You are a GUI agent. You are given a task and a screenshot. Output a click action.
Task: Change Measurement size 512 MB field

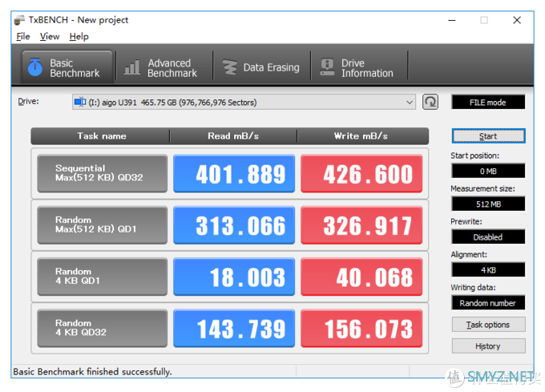pyautogui.click(x=488, y=204)
